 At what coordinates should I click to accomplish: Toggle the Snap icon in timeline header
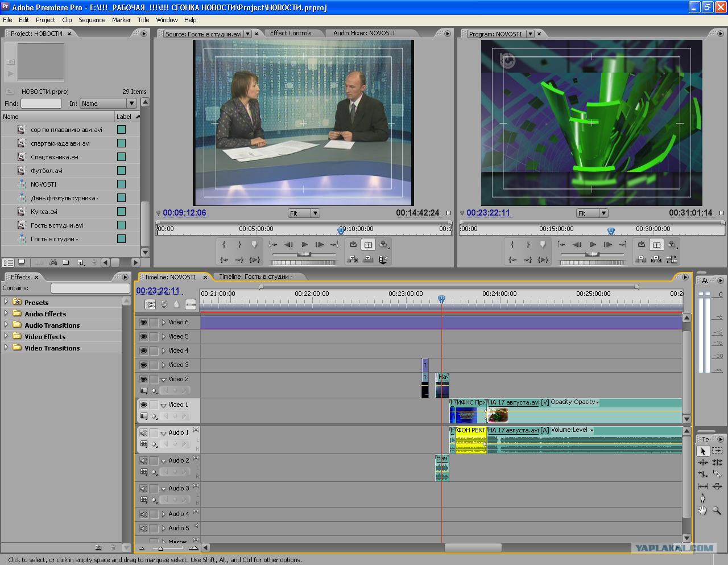point(150,304)
